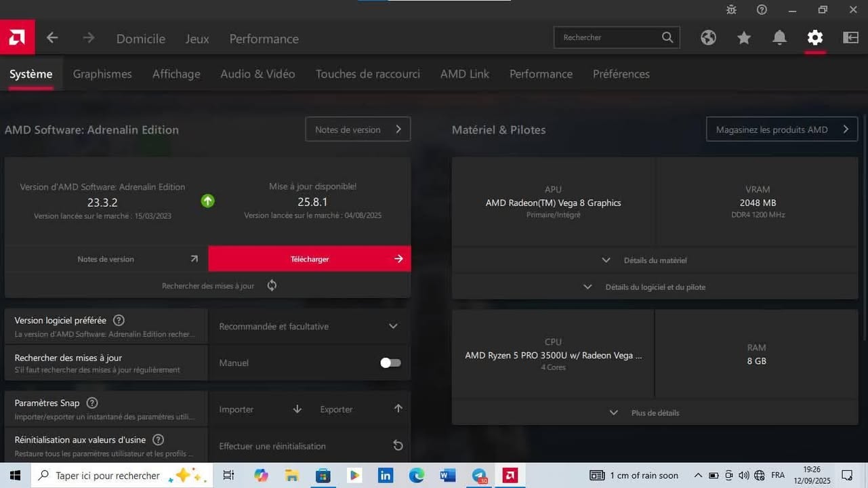Open the settings gear icon
This screenshot has width=868, height=488.
[x=814, y=38]
